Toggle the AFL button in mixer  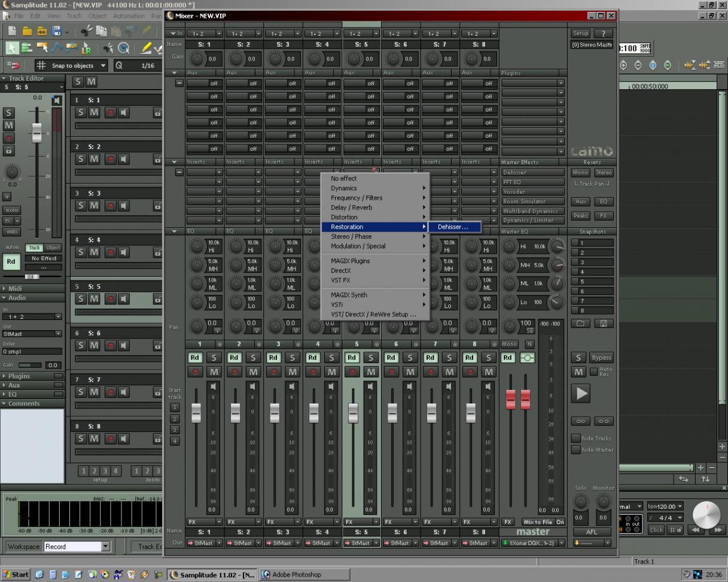(x=592, y=532)
